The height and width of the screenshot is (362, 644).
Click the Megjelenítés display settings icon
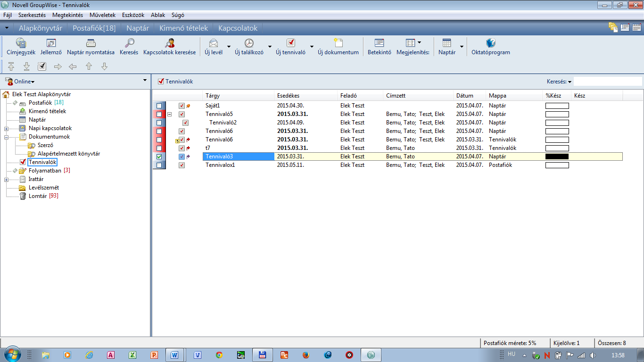pyautogui.click(x=410, y=43)
